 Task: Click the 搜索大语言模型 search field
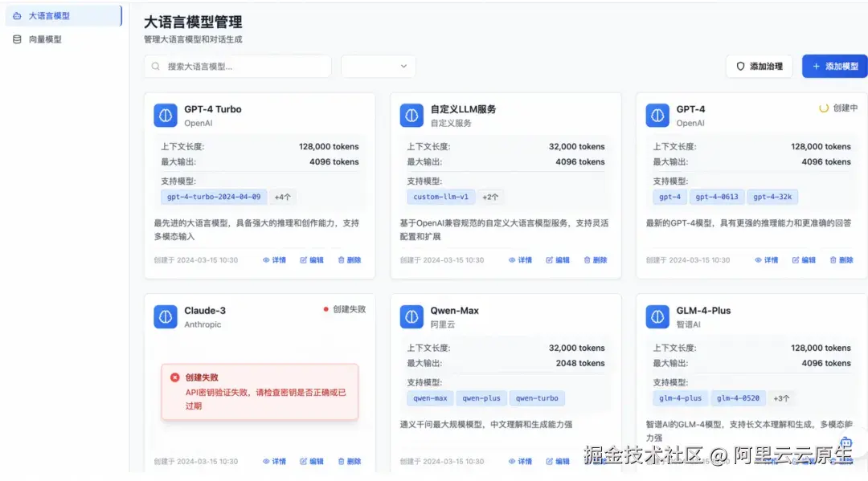[x=237, y=67]
